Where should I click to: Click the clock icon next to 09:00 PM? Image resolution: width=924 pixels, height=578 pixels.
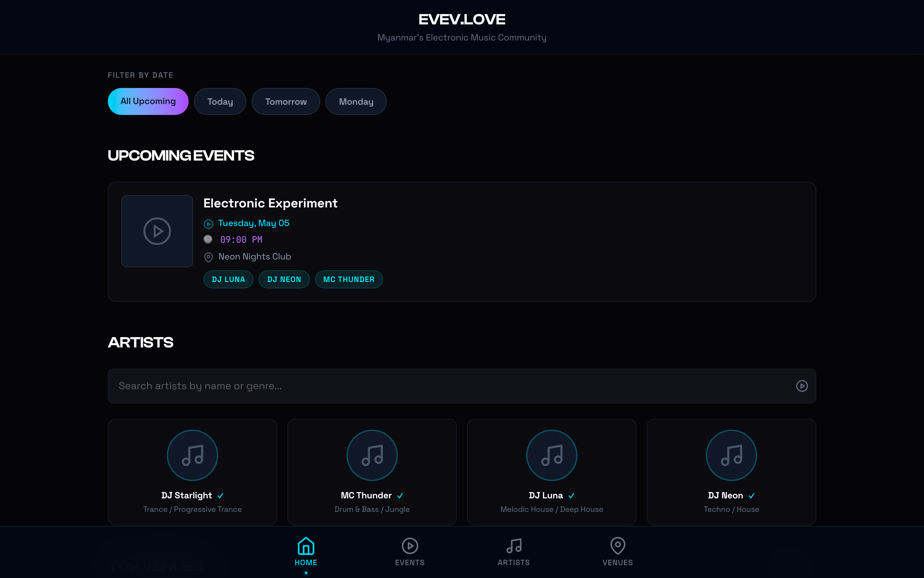click(208, 239)
